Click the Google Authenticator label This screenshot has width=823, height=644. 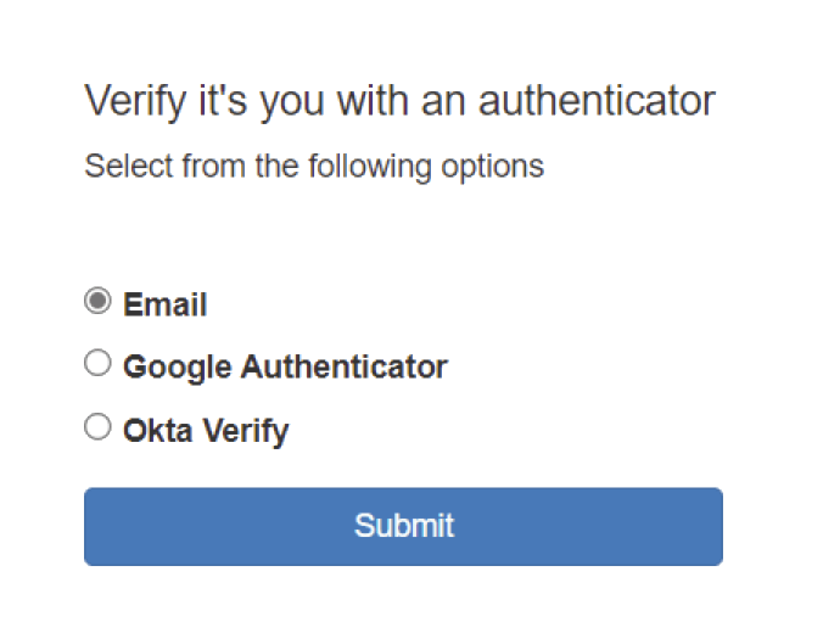(x=285, y=366)
